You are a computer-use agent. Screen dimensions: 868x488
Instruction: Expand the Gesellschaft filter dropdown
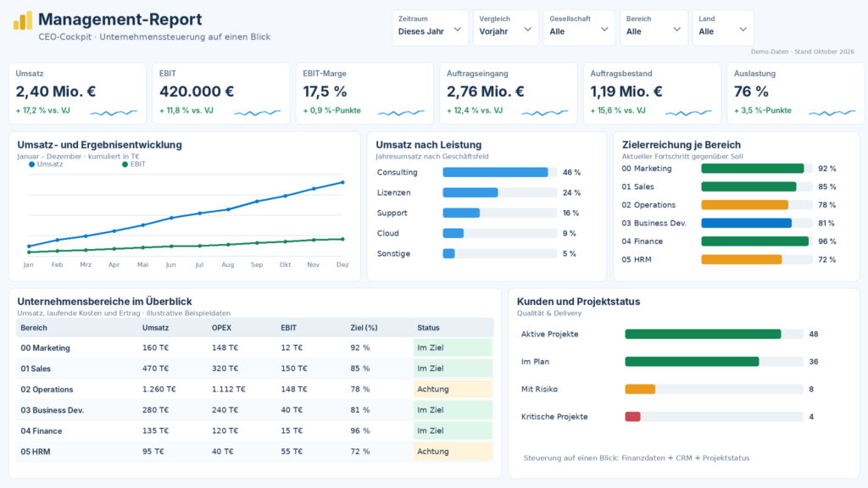[x=579, y=28]
